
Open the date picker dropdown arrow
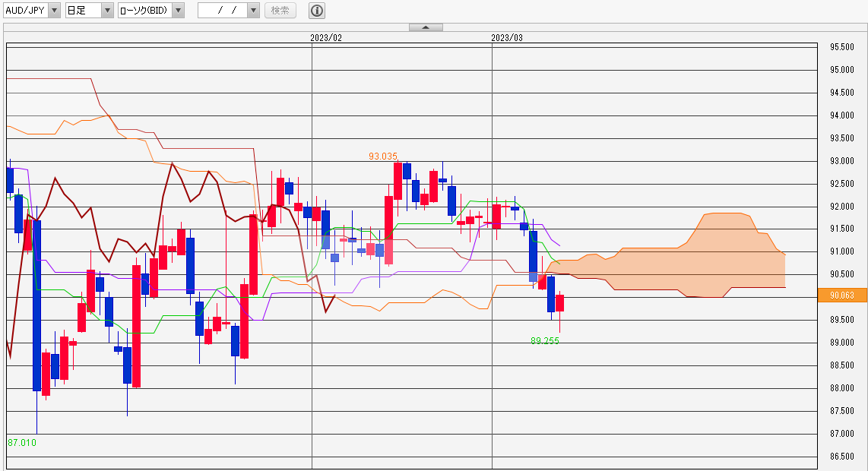tap(253, 10)
